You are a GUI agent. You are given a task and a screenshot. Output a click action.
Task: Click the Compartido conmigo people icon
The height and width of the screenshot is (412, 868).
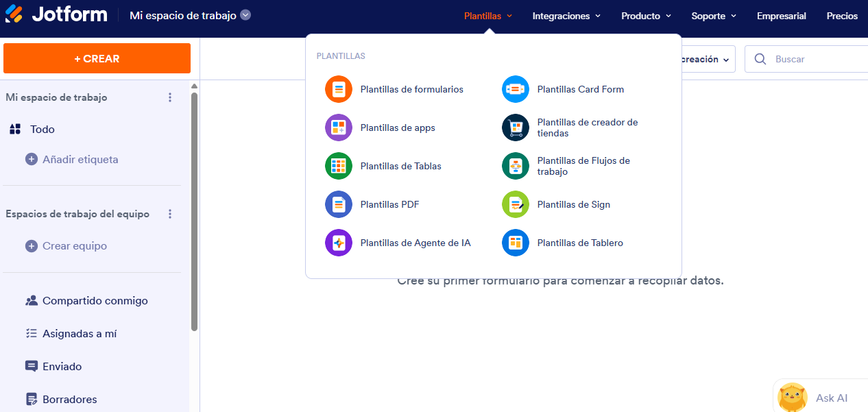(x=32, y=300)
